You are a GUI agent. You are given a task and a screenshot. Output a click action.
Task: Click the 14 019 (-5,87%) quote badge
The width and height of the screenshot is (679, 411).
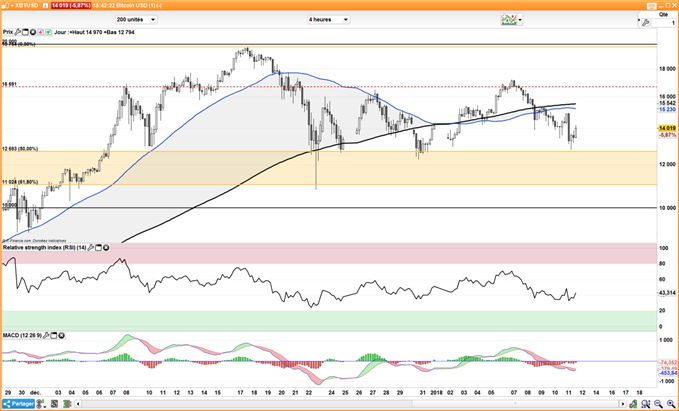click(71, 6)
